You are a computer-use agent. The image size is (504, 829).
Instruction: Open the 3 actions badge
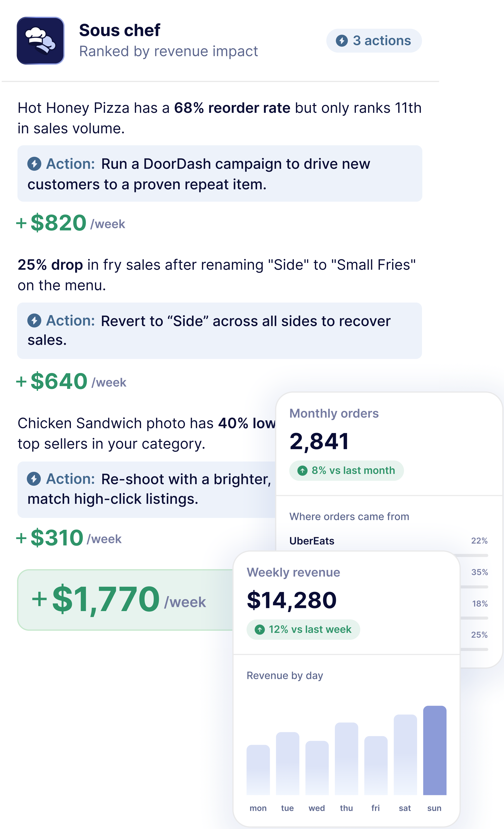click(374, 41)
